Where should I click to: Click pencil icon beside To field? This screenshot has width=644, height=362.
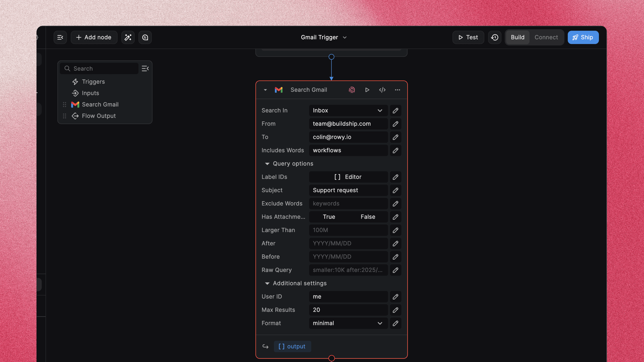click(396, 137)
